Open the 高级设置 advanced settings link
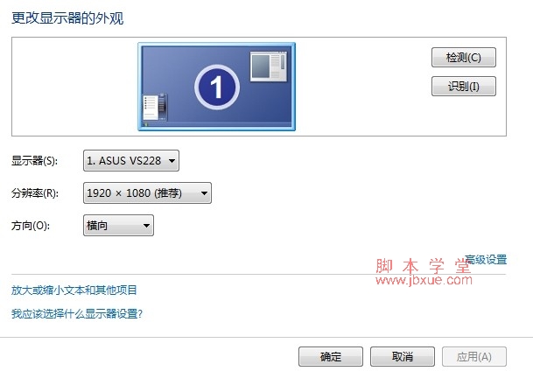The image size is (533, 392). pyautogui.click(x=486, y=259)
